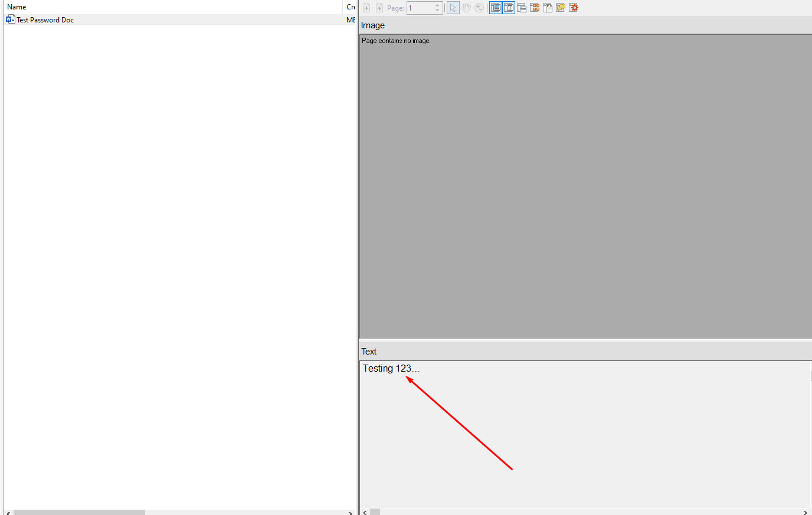
Task: Click the Image pane header
Action: [x=585, y=25]
